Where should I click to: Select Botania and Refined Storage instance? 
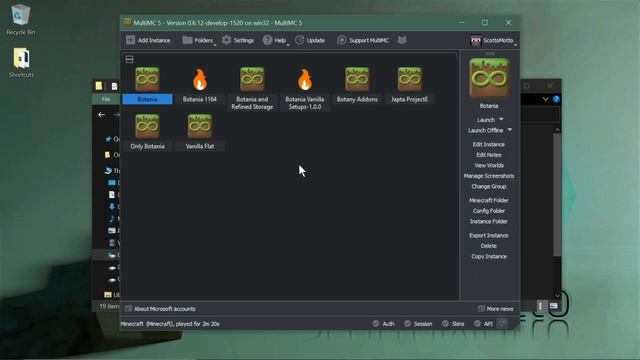click(252, 89)
